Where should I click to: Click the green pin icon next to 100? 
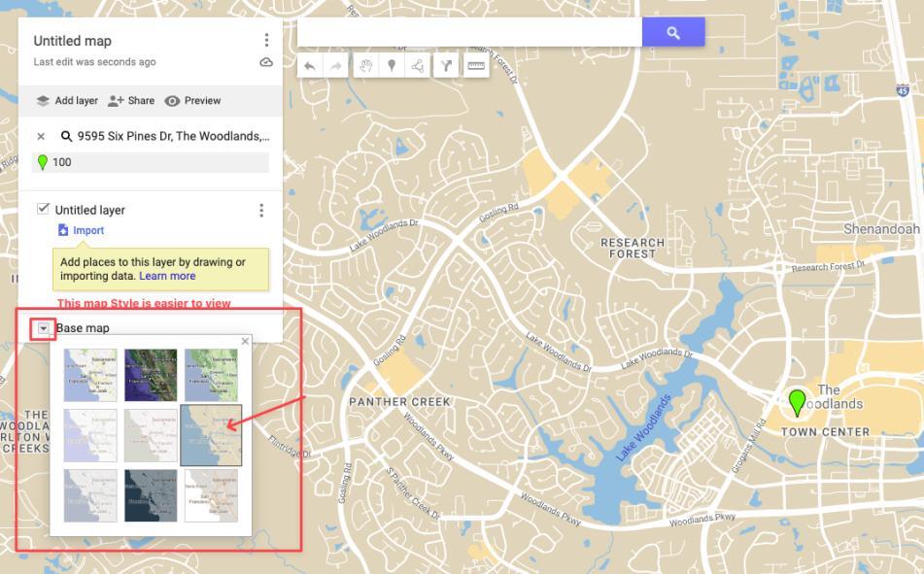43,162
